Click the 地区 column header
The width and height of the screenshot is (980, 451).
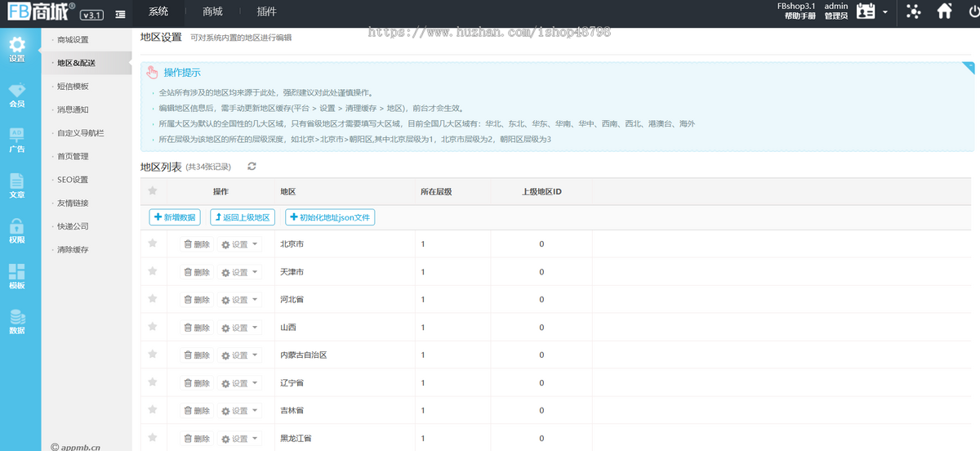[x=287, y=191]
